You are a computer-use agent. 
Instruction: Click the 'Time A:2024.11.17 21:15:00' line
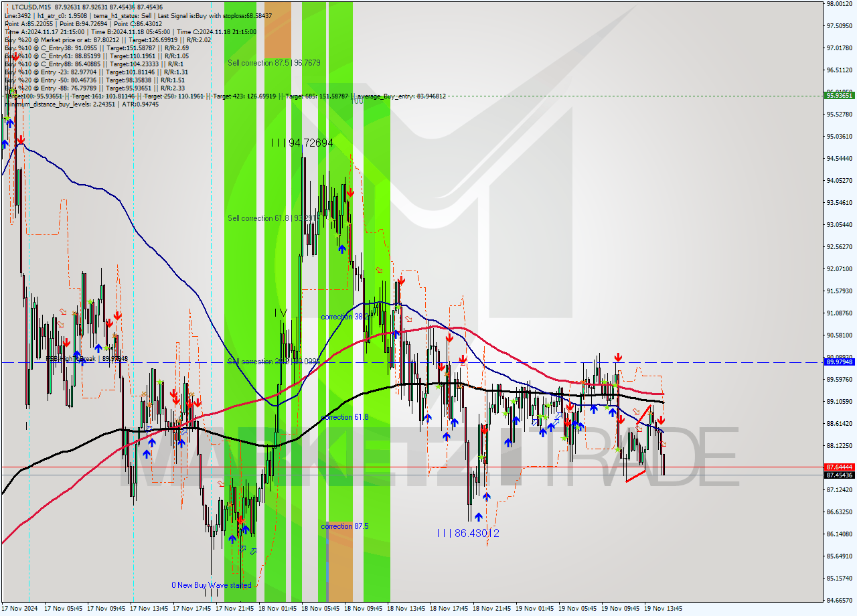(130, 31)
